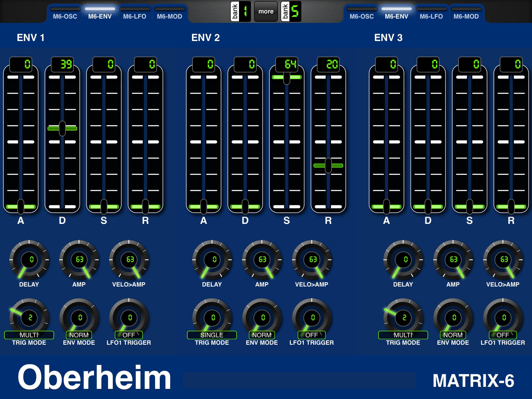Click ENV 1 LFO1 TRIGGER knob
Image resolution: width=532 pixels, height=399 pixels.
129,317
